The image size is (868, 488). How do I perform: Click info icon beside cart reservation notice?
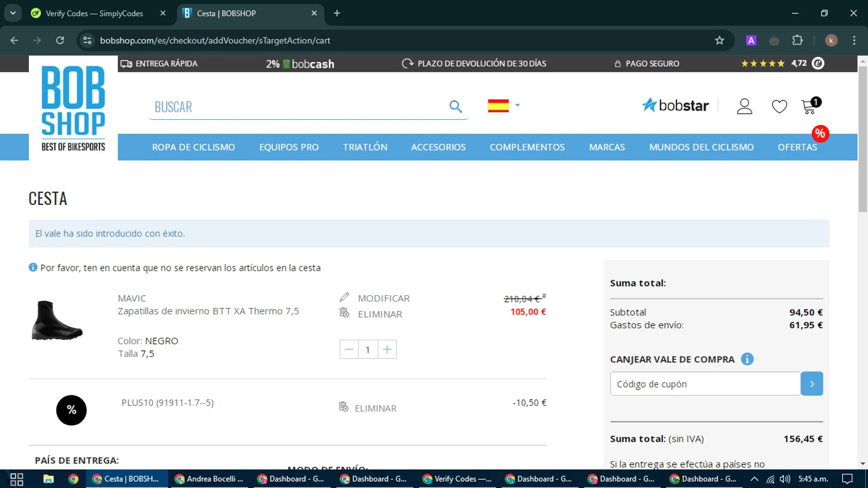(x=33, y=267)
